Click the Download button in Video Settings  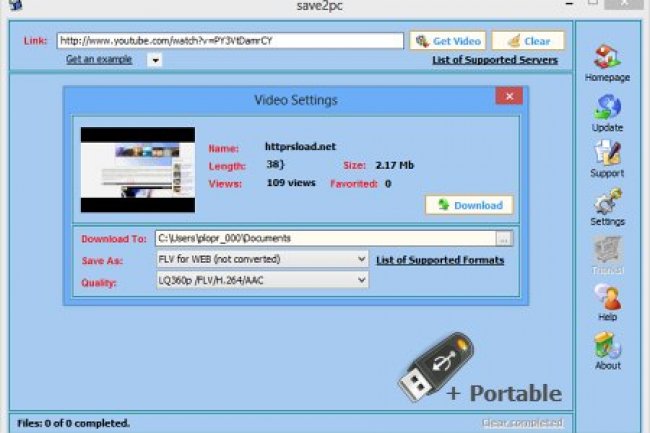[469, 205]
